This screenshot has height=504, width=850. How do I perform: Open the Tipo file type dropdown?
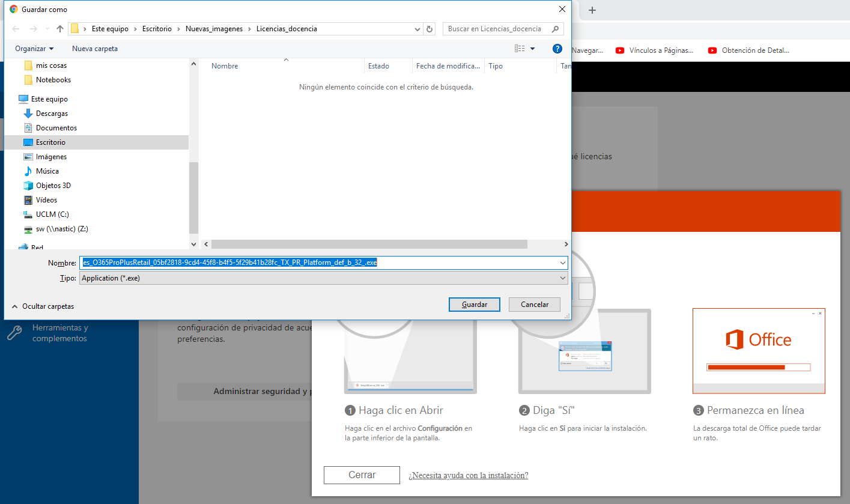(x=562, y=278)
